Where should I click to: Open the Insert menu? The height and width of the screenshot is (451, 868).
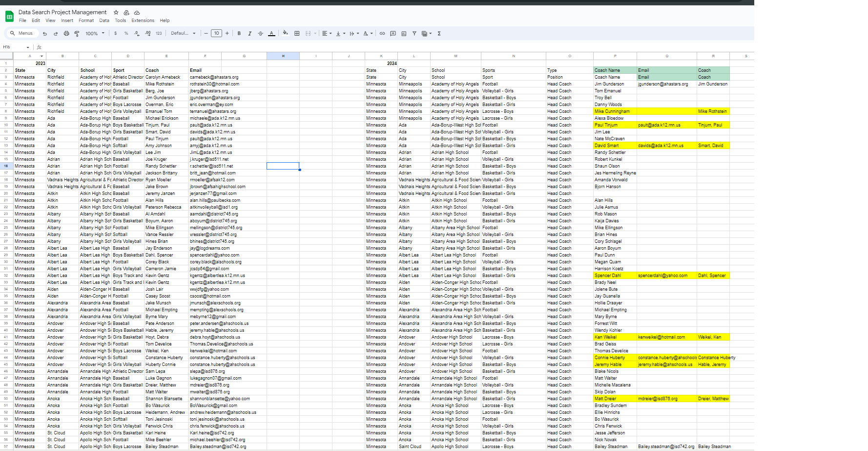[67, 21]
